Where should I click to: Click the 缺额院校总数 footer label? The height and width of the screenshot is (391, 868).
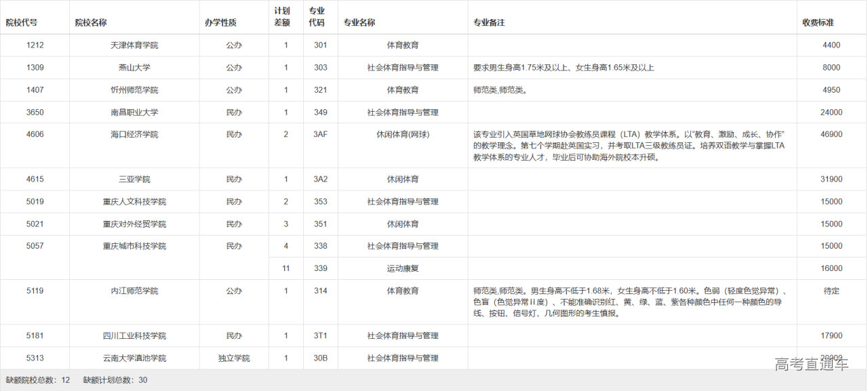point(33,380)
